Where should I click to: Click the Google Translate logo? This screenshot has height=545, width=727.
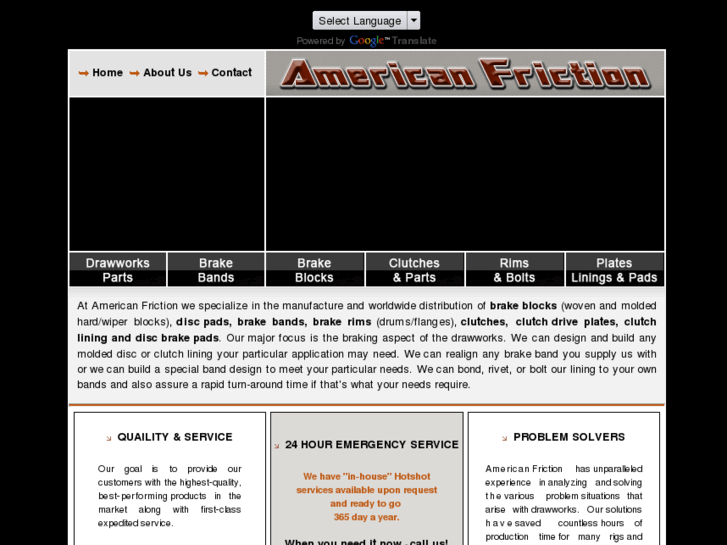pos(393,41)
